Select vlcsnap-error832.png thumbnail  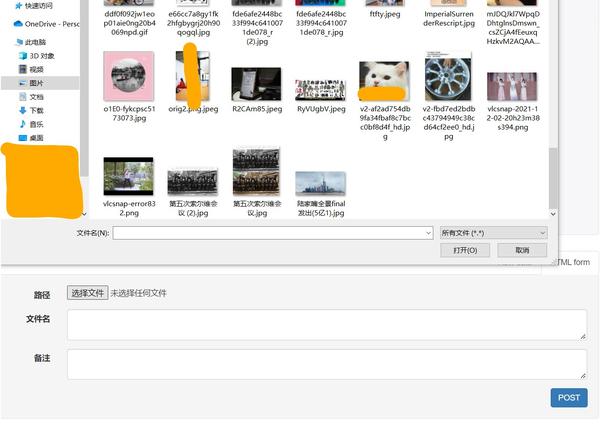[x=129, y=176]
